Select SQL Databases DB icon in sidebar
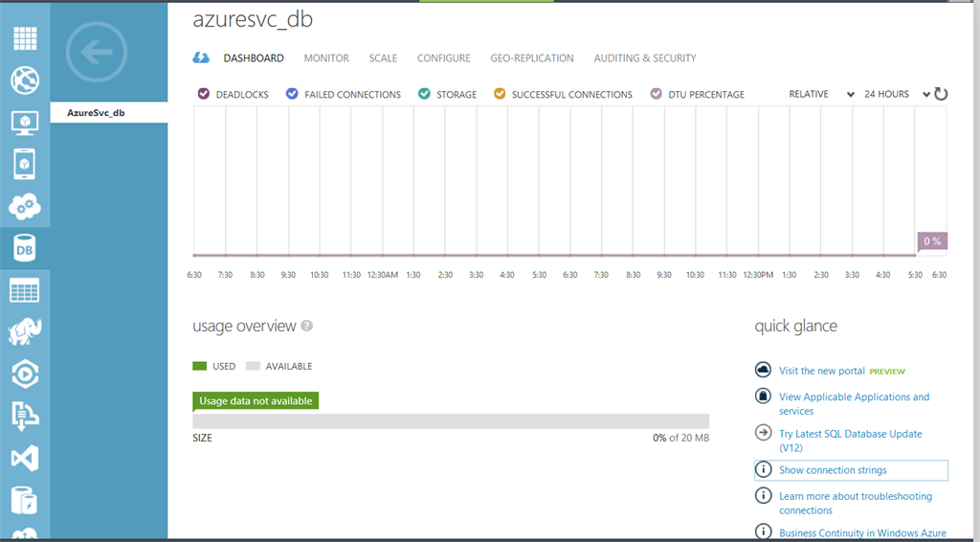The height and width of the screenshot is (542, 980). click(x=25, y=248)
